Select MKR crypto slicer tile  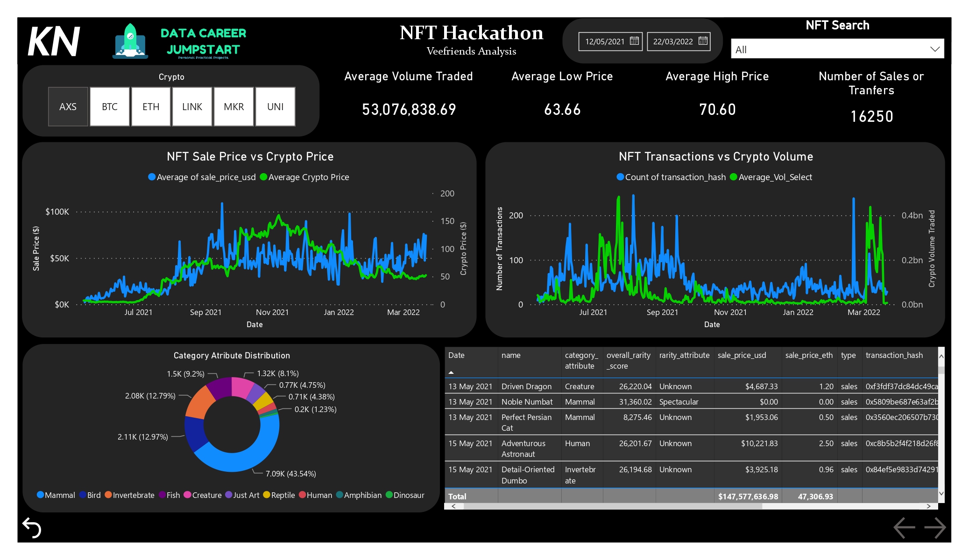click(x=234, y=106)
